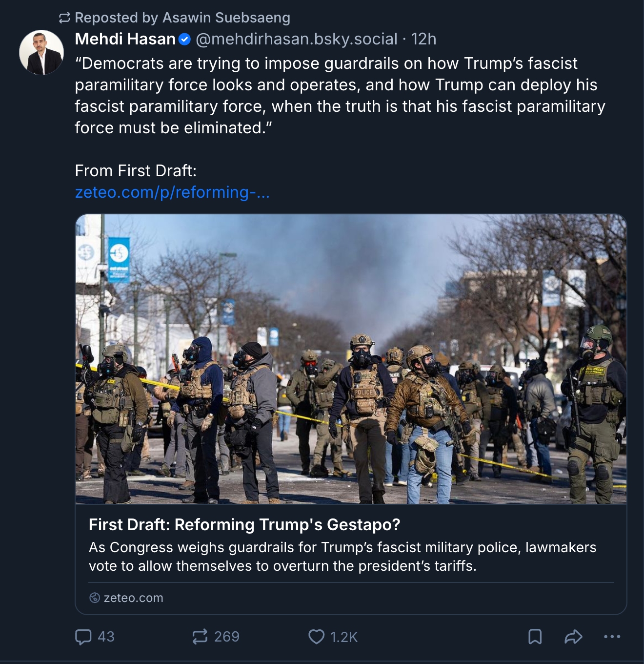644x664 pixels.
Task: Click the small repost icon beside "Reposted by"
Action: pyautogui.click(x=64, y=18)
